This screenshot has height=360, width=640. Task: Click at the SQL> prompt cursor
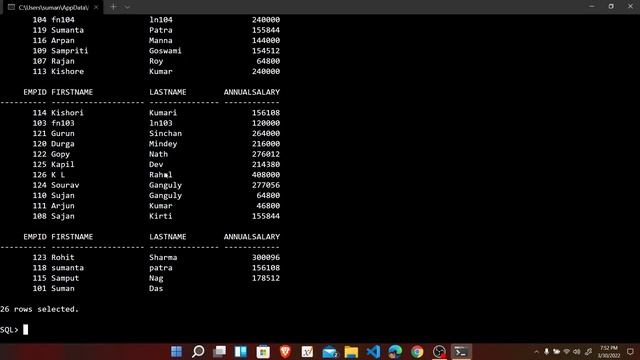(x=26, y=329)
